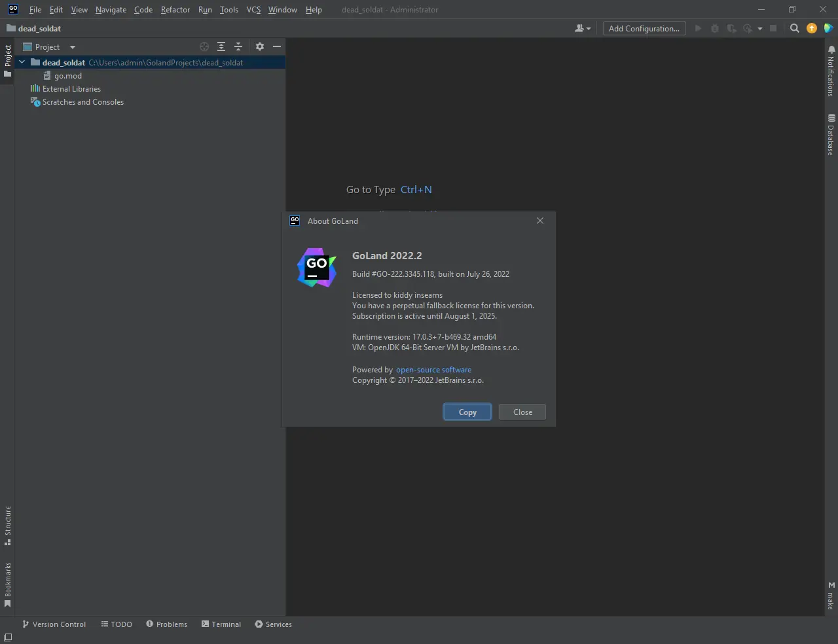838x644 pixels.
Task: Click the dead_soldat folder icon in breadcrumb bar
Action: pyautogui.click(x=11, y=29)
